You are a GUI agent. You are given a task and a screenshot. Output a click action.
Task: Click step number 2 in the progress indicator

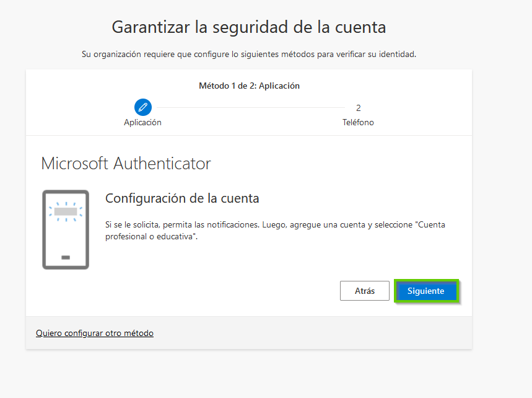[359, 108]
